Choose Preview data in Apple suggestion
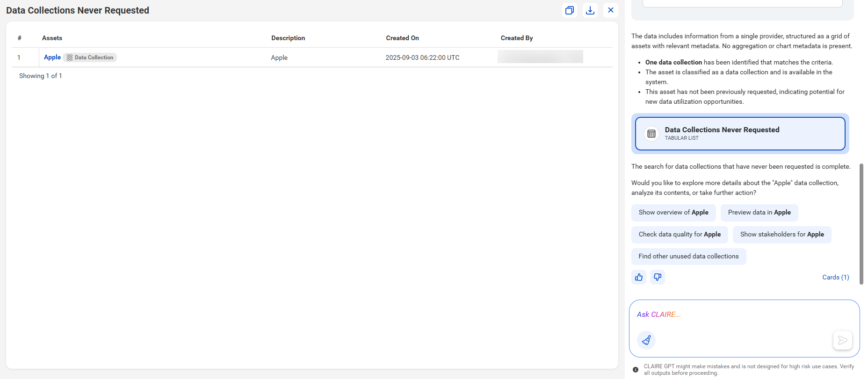The image size is (868, 379). click(x=759, y=213)
